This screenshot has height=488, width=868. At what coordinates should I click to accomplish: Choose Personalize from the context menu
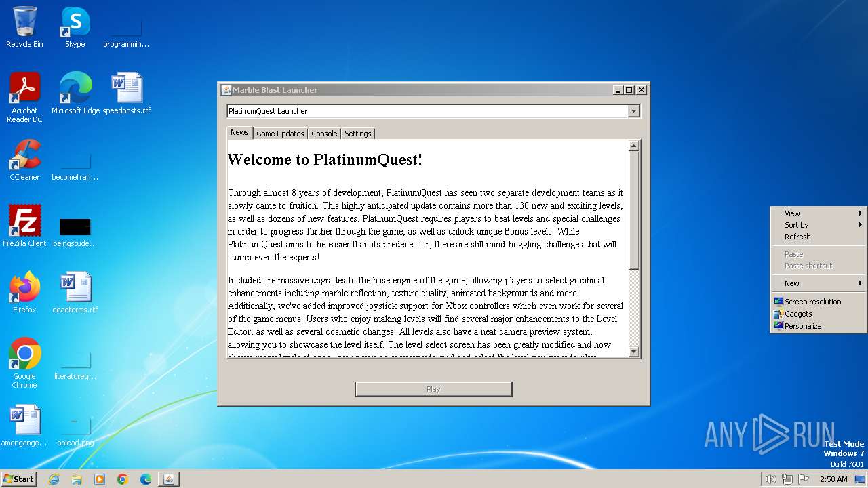tap(818, 326)
